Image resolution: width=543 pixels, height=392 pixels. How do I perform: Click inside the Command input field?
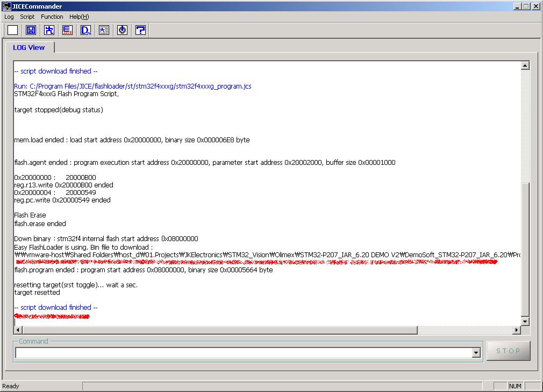click(242, 353)
